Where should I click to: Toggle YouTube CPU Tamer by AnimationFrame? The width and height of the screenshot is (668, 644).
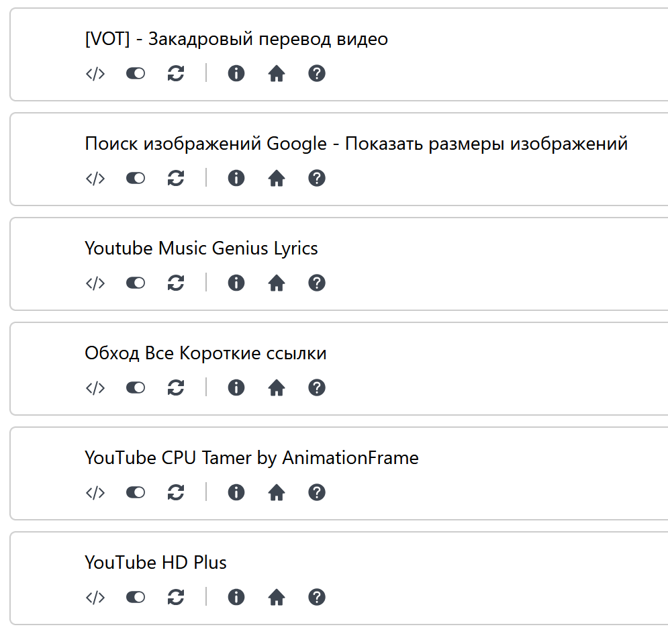[136, 493]
